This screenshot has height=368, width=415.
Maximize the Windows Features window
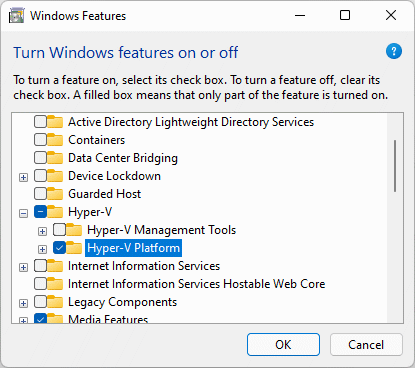(345, 15)
